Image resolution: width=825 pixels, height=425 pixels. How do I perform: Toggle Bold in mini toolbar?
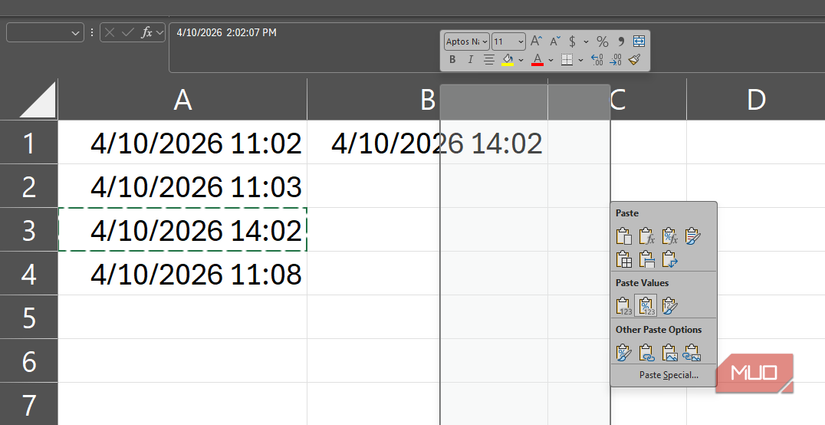pyautogui.click(x=452, y=60)
